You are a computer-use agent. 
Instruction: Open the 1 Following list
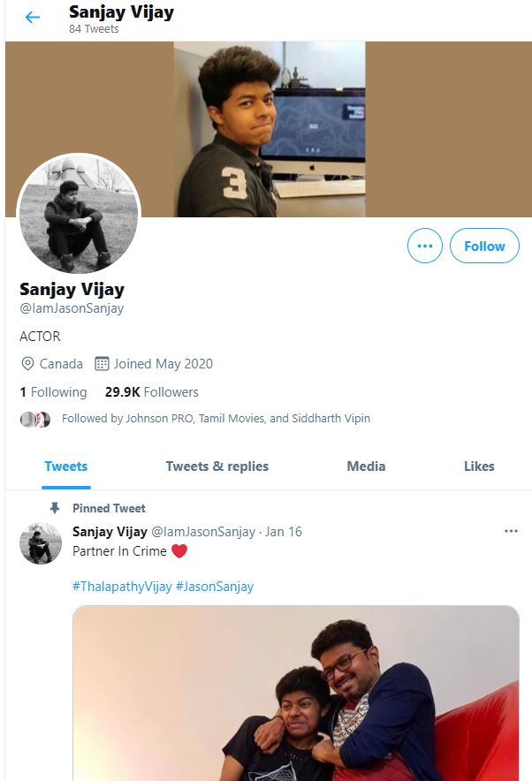53,392
